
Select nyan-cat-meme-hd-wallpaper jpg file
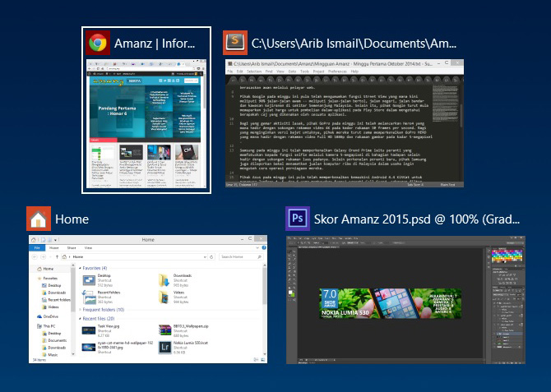(118, 348)
